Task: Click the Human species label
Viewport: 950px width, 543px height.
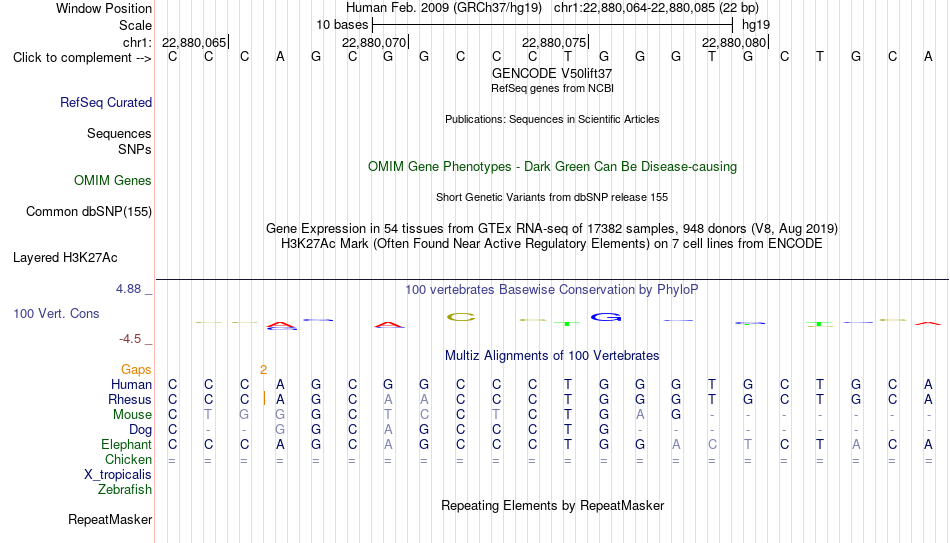Action: pos(131,385)
